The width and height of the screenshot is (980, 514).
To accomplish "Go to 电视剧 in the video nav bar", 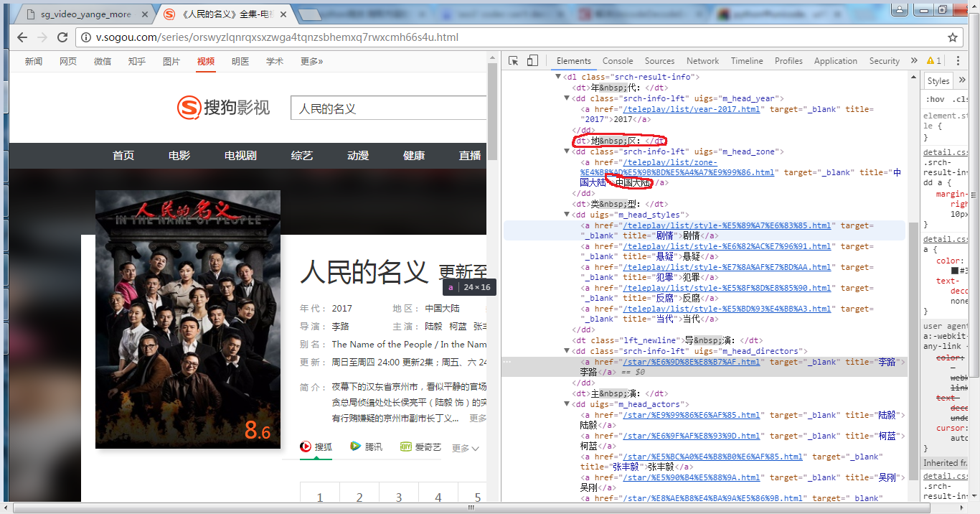I will [240, 156].
